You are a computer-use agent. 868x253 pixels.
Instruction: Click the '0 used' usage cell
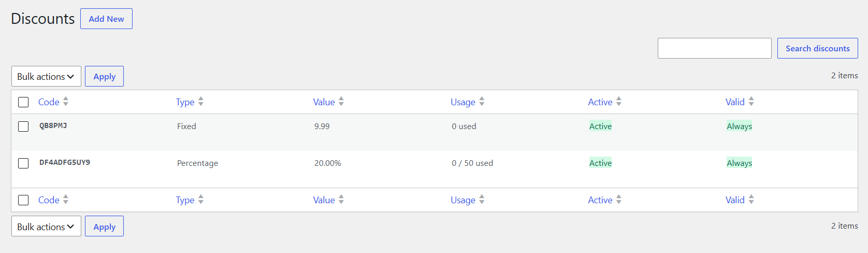(464, 126)
